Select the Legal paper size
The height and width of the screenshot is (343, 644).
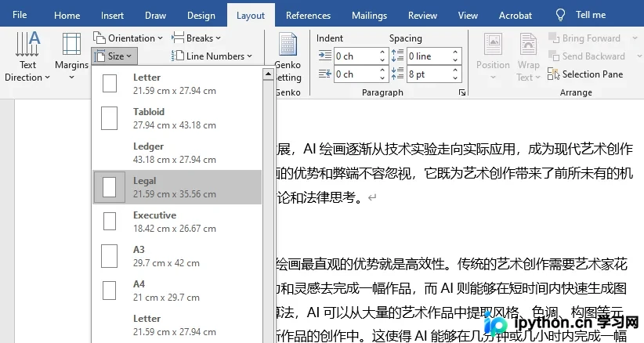pyautogui.click(x=177, y=187)
